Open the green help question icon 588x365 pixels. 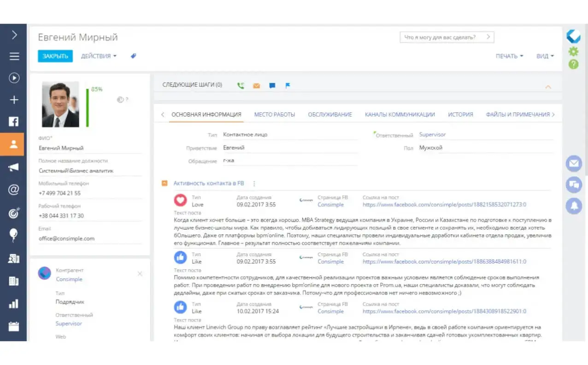pos(573,65)
